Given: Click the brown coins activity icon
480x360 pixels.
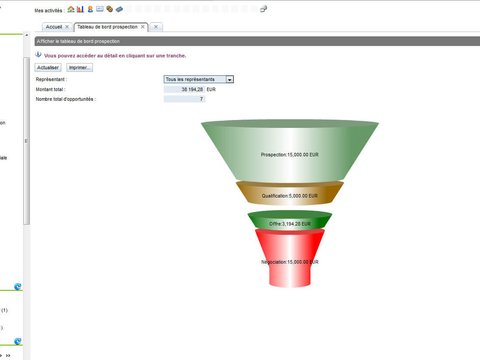Looking at the screenshot, I should [x=110, y=9].
